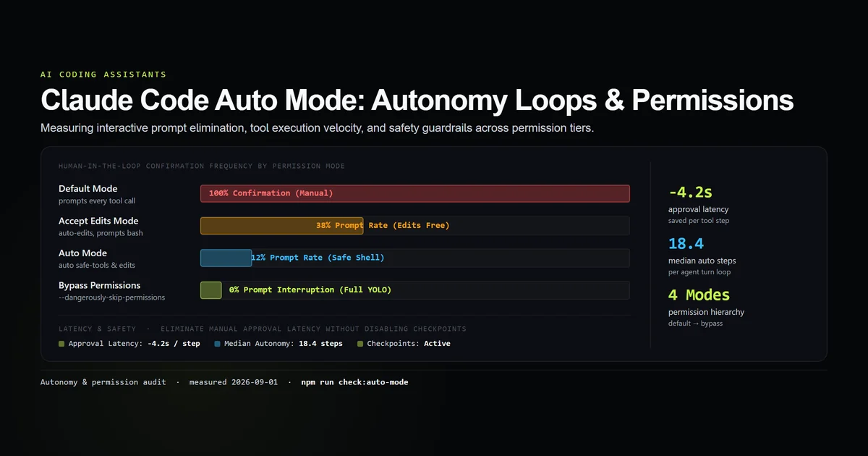Click 'median auto steps' stat caption
Viewport: 868px width, 456px height.
pyautogui.click(x=702, y=261)
